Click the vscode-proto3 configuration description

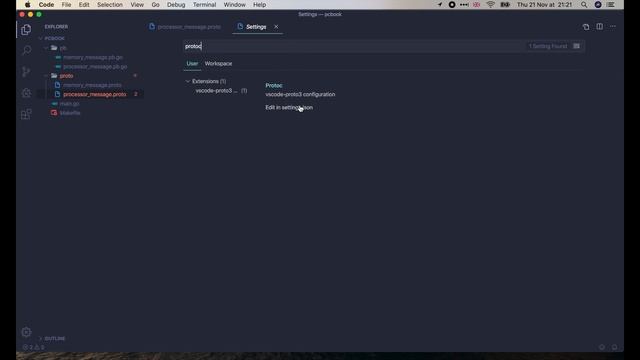coord(300,94)
